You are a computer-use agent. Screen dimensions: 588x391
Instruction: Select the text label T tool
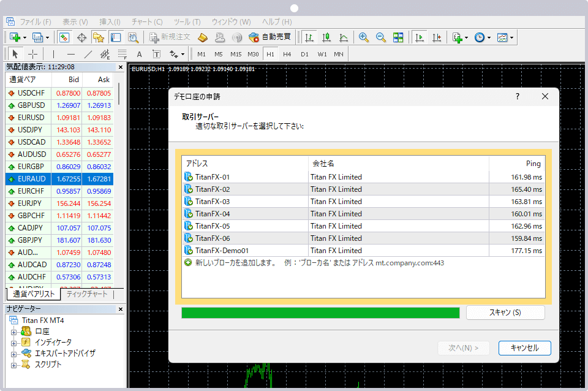[x=156, y=54]
